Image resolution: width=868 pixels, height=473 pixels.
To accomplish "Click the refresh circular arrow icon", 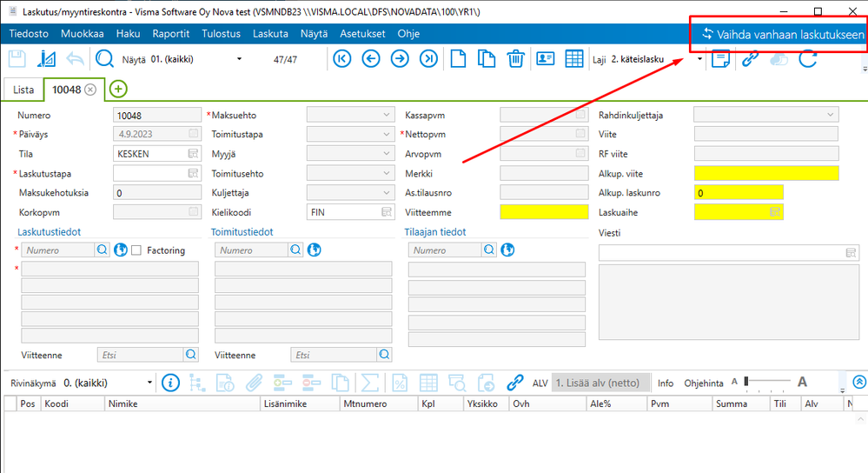I will click(x=808, y=58).
